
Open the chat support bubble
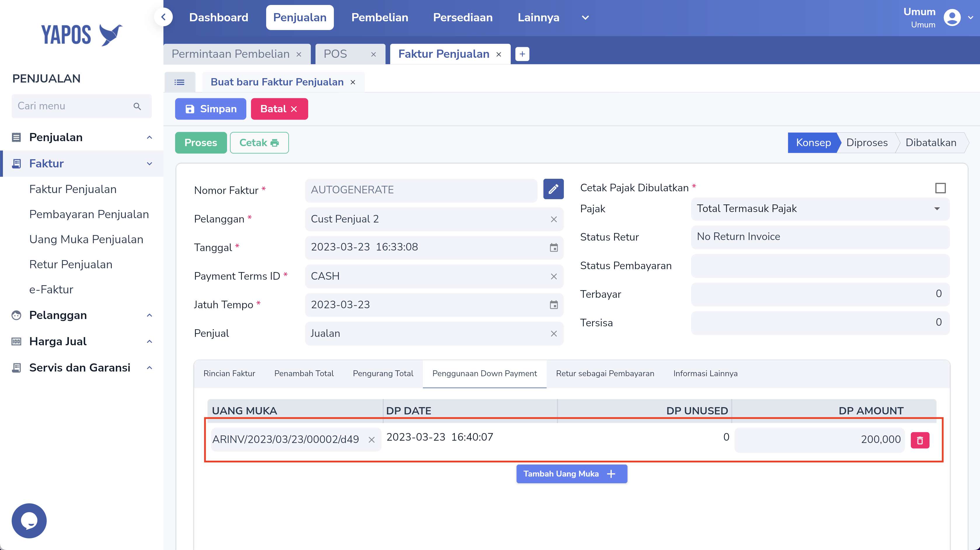point(29,520)
